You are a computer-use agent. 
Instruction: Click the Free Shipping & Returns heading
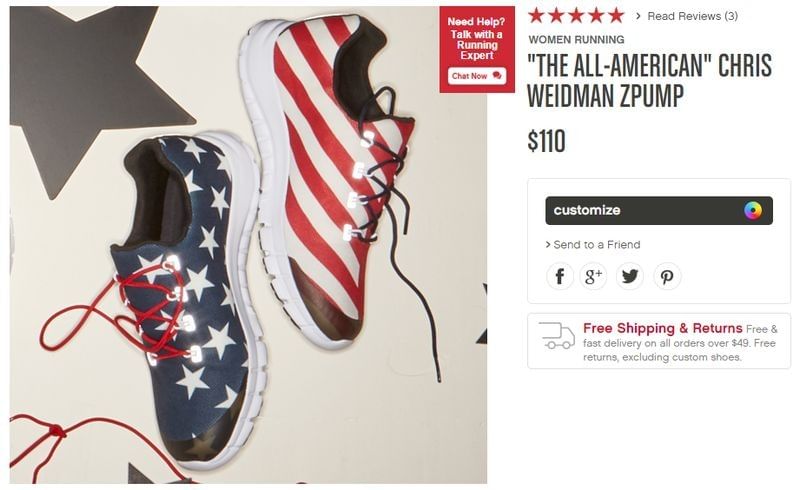pyautogui.click(x=662, y=328)
